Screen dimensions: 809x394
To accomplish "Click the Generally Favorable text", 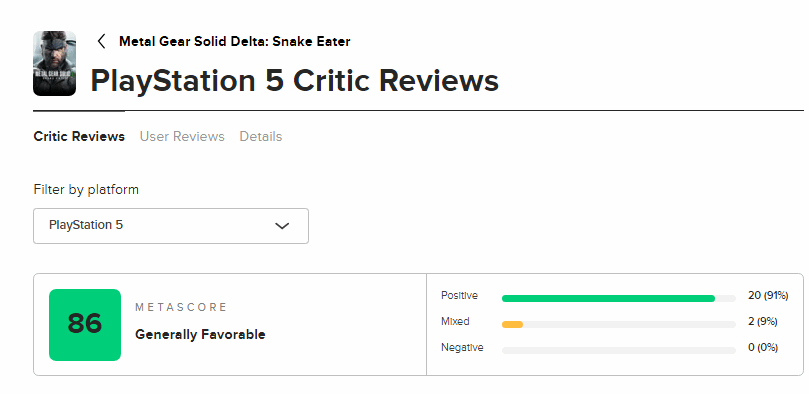I will coord(200,335).
